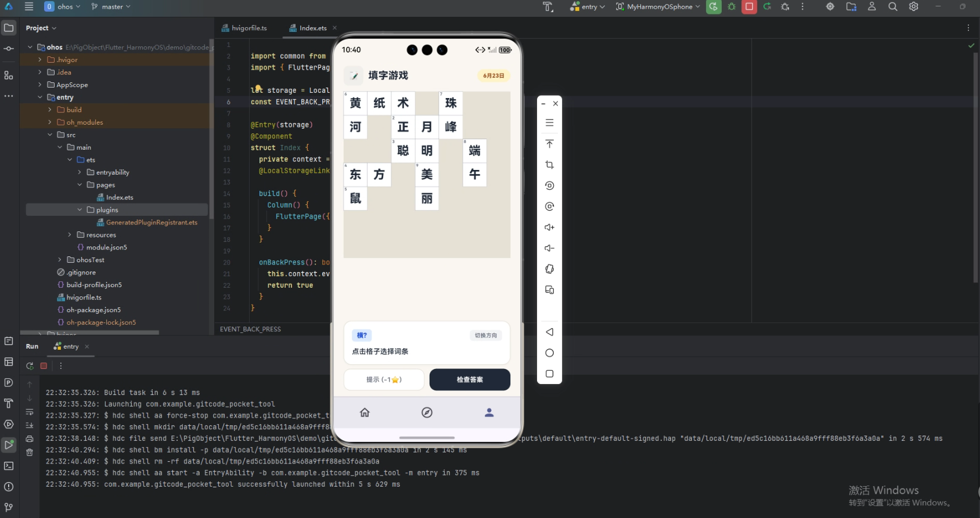Expand the resources folder

click(x=70, y=235)
